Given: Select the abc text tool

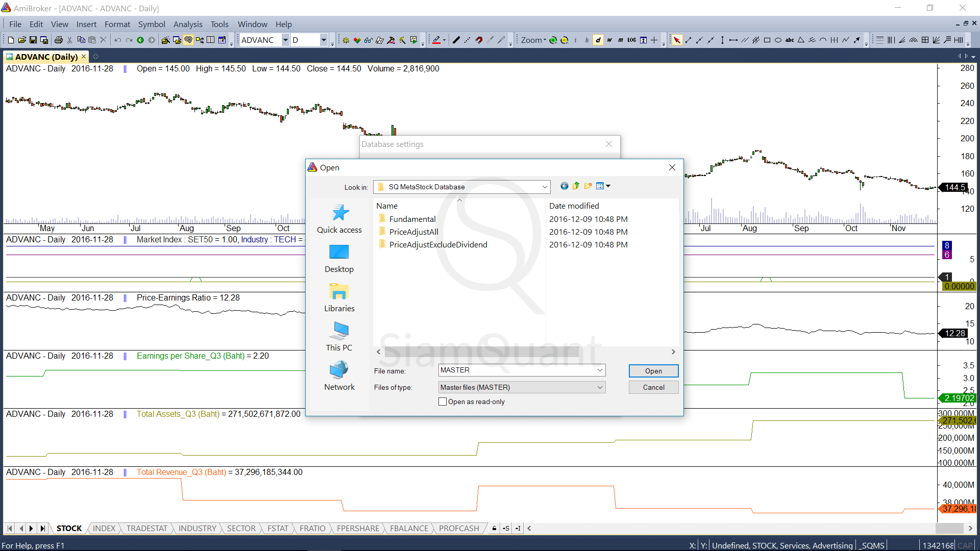Looking at the screenshot, I should (x=789, y=40).
